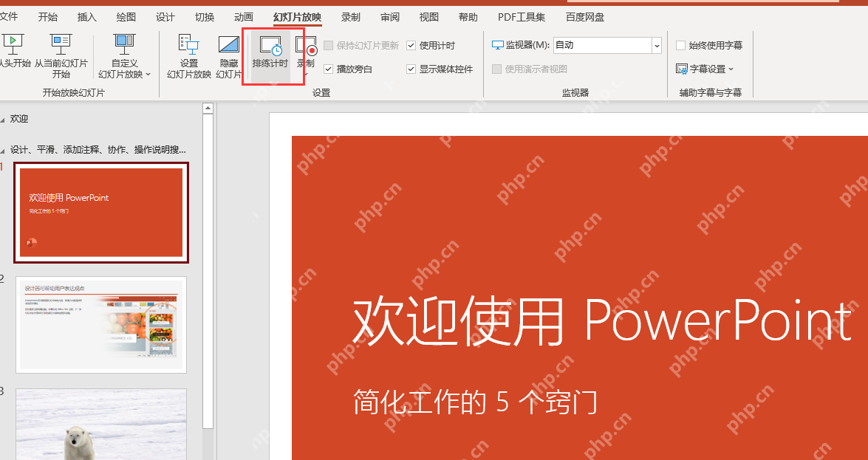Open the 文件 menu tab

pos(7,17)
